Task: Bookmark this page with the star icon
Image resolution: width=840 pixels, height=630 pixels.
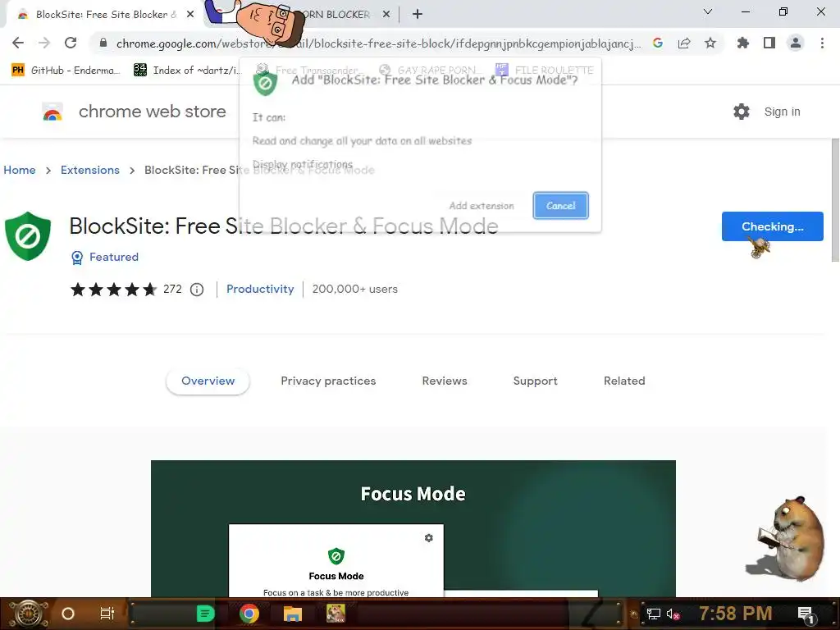Action: point(710,43)
